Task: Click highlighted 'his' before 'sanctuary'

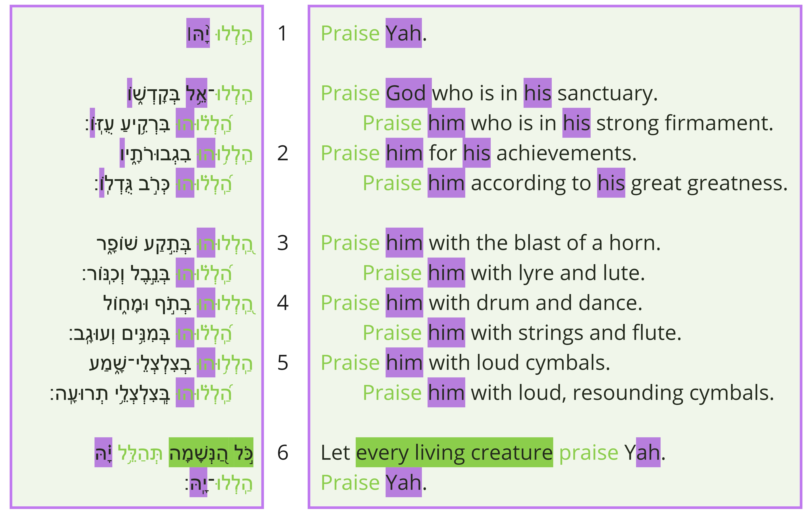Action: pos(537,93)
